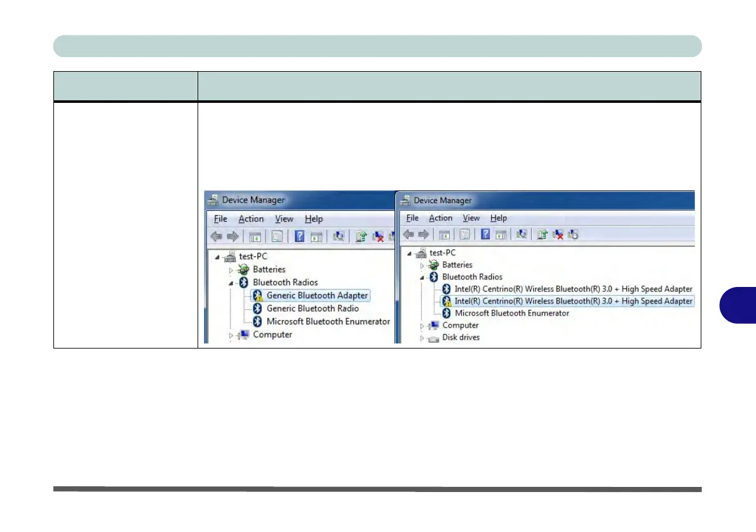Open Action menu in right Device Manager
Image resolution: width=756 pixels, height=532 pixels.
point(440,218)
